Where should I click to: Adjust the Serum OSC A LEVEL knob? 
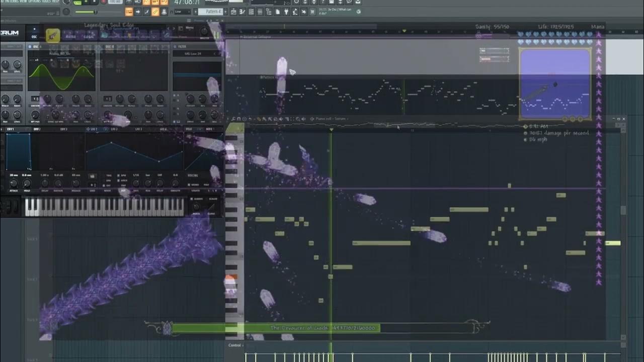click(x=88, y=115)
